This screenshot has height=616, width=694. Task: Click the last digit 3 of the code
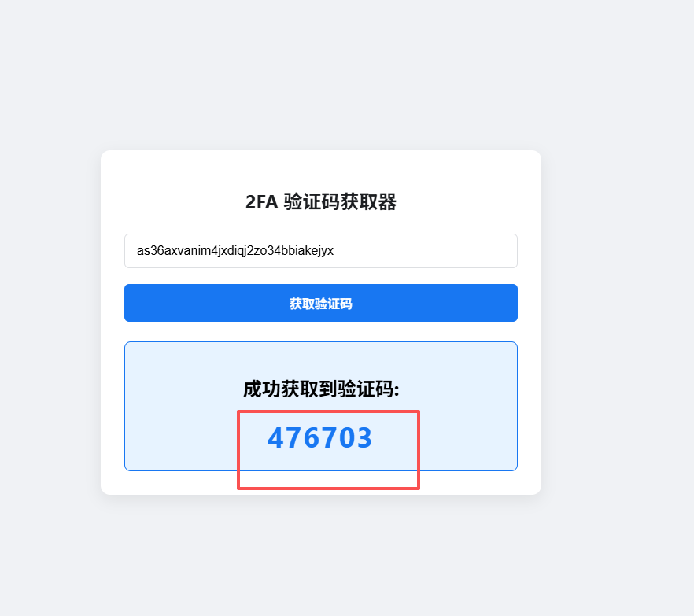[x=365, y=437]
